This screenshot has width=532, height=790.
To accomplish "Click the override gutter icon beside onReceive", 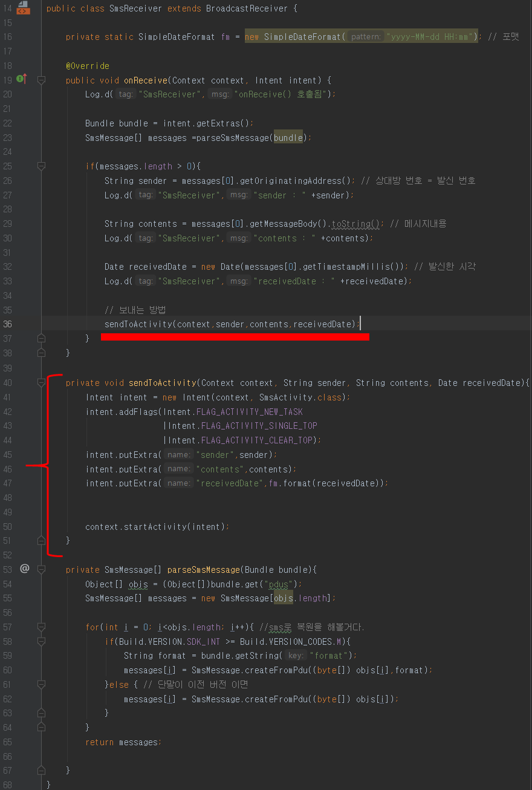I will pos(22,79).
